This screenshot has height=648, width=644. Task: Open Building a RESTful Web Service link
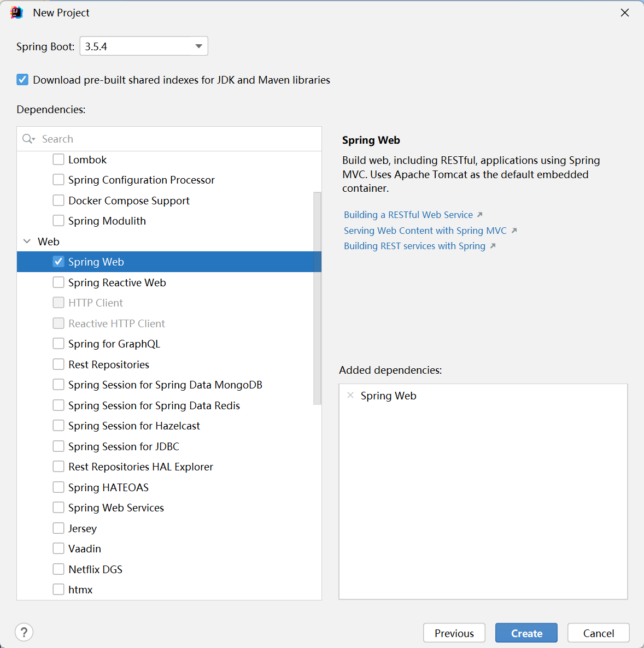[x=408, y=215]
